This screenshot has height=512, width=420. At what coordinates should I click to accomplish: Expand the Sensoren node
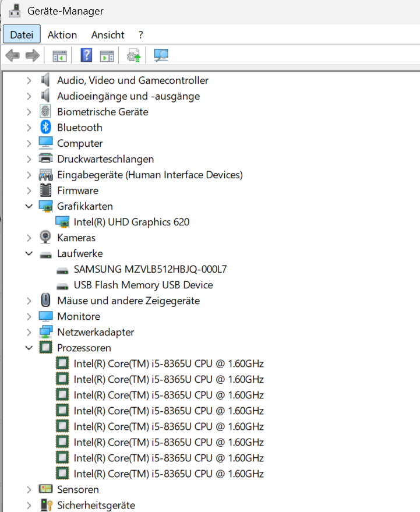(x=29, y=489)
